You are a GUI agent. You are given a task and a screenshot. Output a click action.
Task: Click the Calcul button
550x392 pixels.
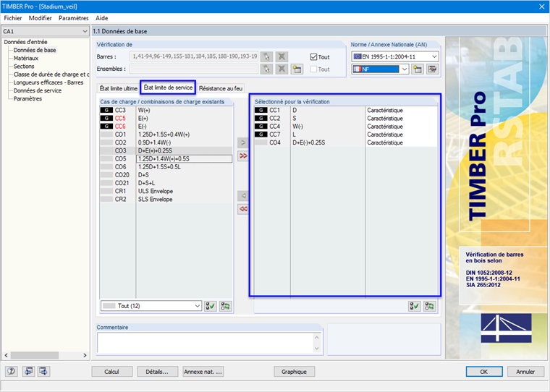pyautogui.click(x=112, y=372)
